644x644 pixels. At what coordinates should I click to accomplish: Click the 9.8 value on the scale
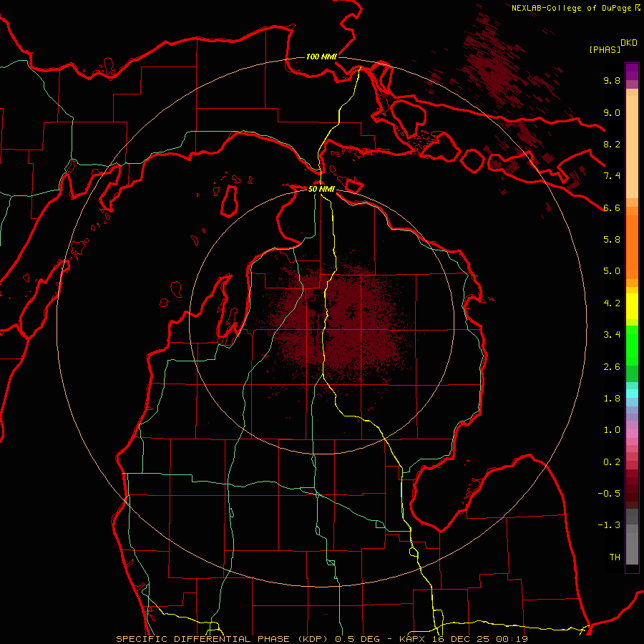pyautogui.click(x=612, y=80)
